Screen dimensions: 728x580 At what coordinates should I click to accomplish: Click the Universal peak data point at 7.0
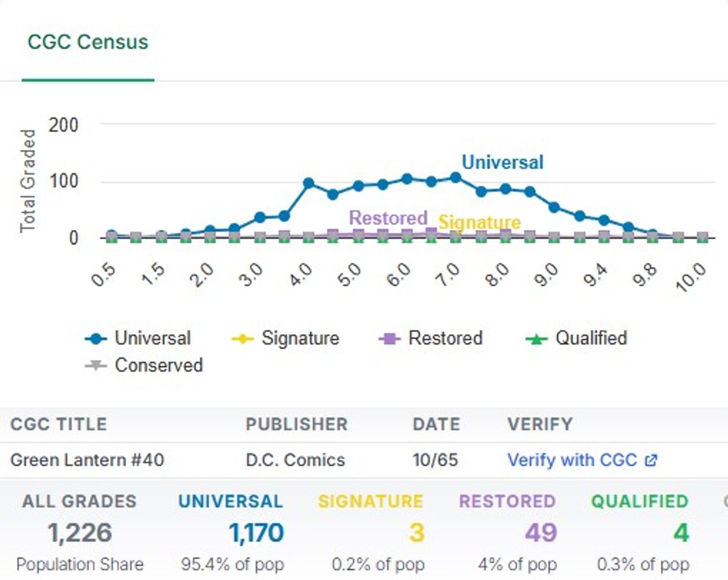click(x=455, y=178)
